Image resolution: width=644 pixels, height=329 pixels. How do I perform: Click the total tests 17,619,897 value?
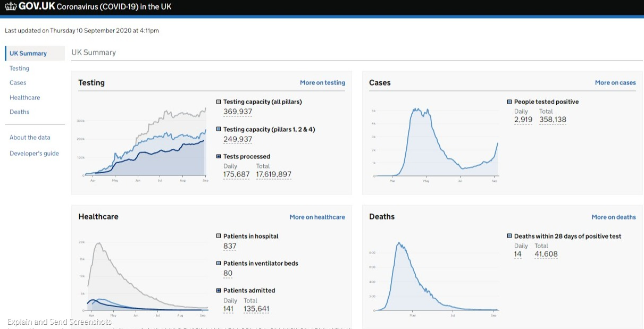[x=273, y=174]
